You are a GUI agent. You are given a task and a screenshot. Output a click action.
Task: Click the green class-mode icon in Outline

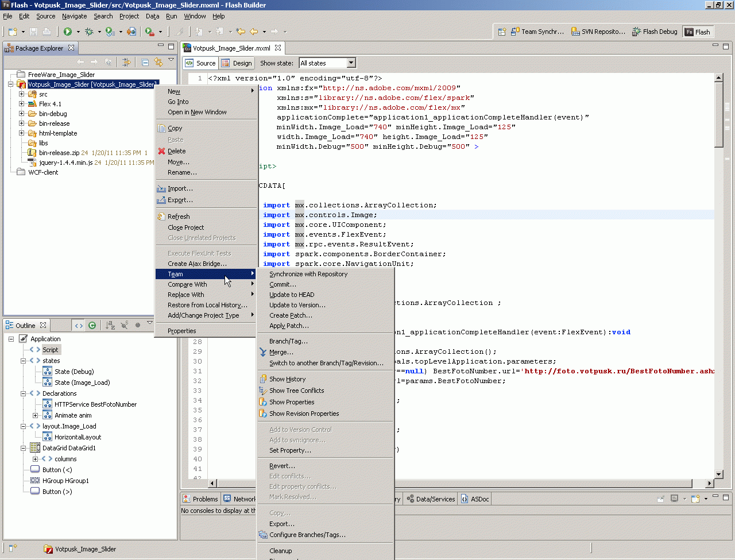pos(92,325)
